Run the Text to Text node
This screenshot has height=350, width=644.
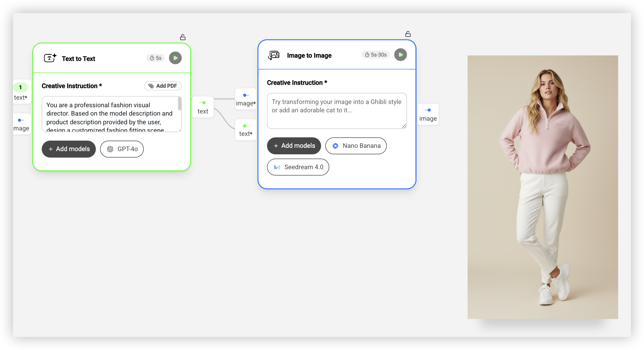coord(175,58)
